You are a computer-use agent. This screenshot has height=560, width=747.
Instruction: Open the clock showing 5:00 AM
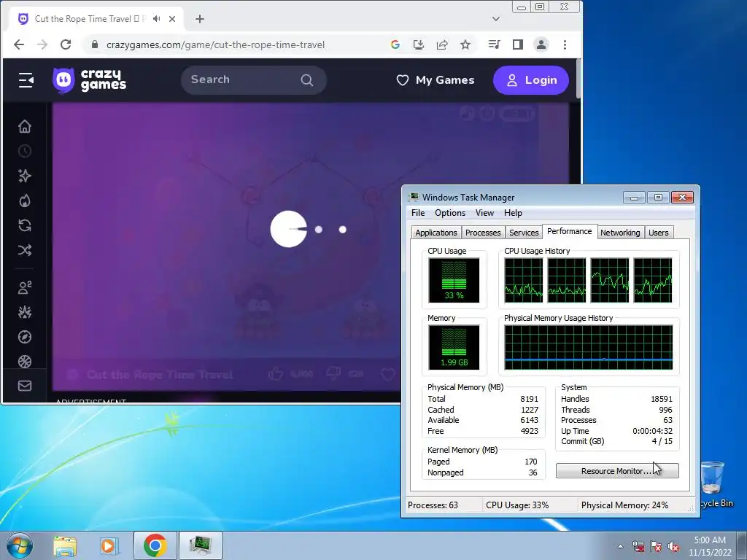(709, 546)
